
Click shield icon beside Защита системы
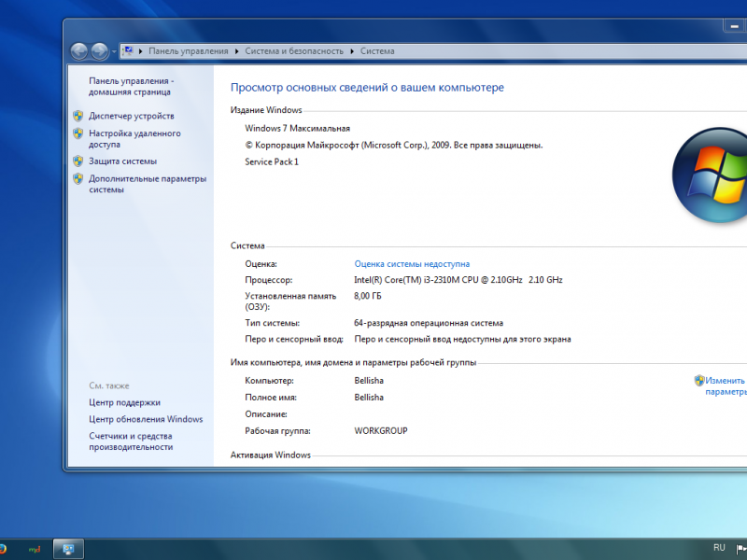[78, 161]
